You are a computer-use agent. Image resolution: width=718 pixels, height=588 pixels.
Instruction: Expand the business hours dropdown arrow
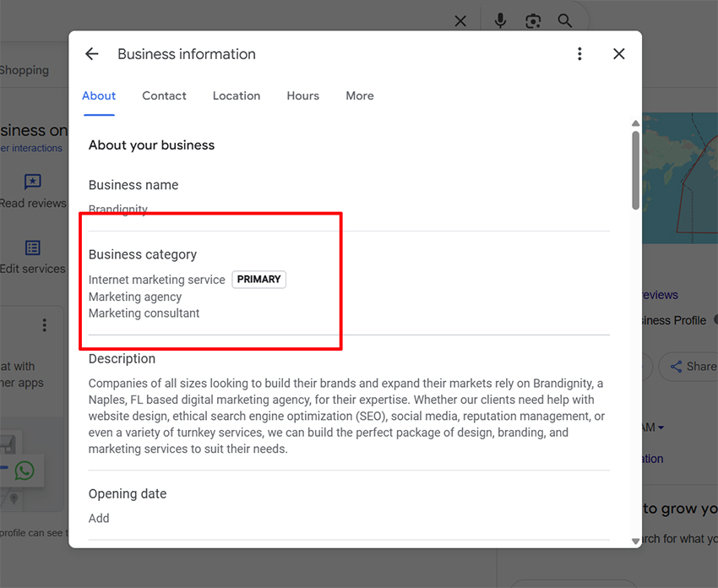point(661,428)
